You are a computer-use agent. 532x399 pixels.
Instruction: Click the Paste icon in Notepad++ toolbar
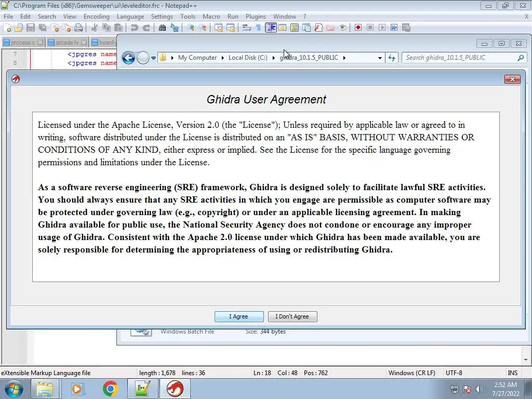[x=118, y=28]
